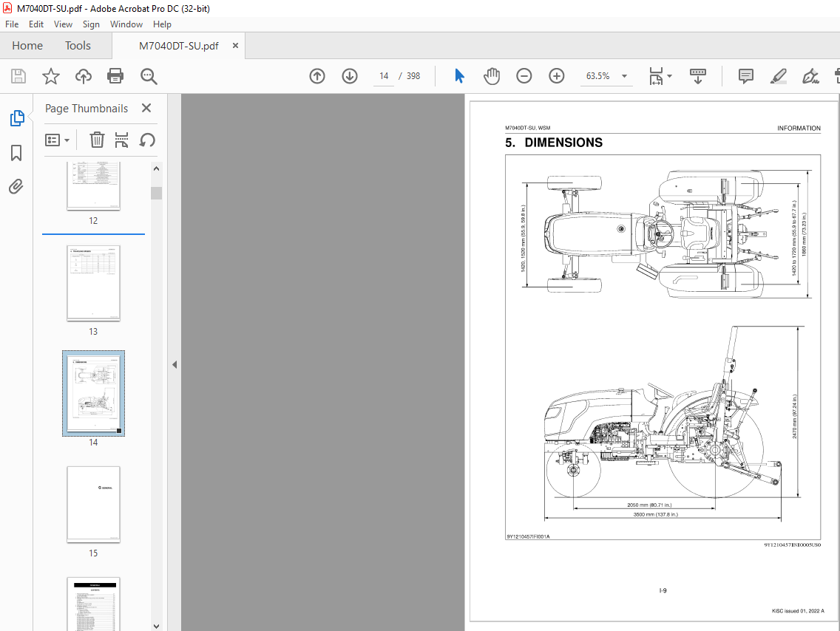
Task: Open the Attachments panel
Action: pyautogui.click(x=16, y=187)
